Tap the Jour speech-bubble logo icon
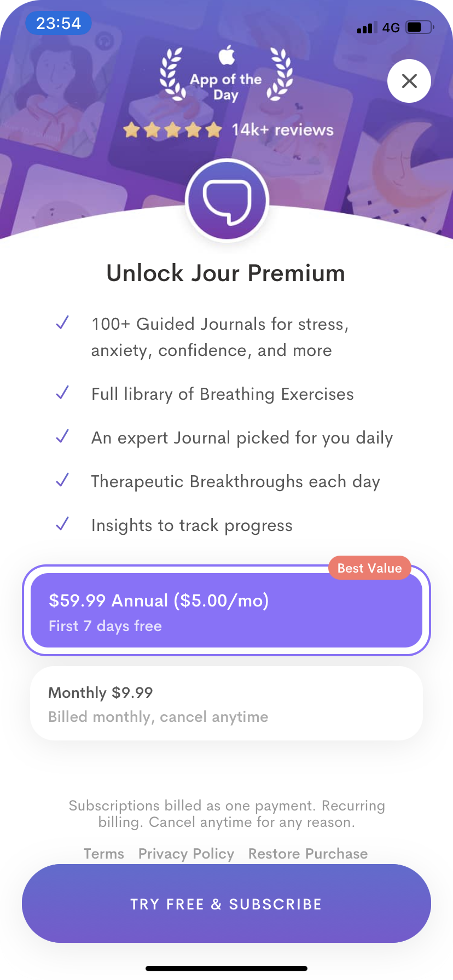 tap(226, 201)
